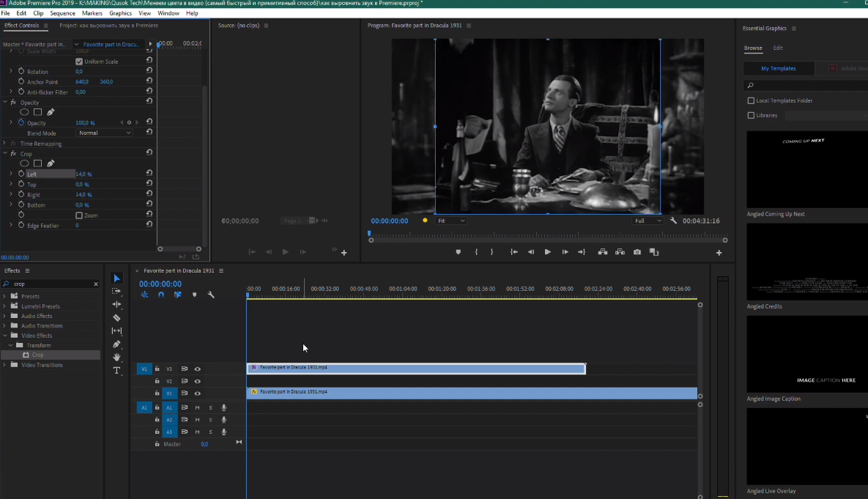Toggle timeline Snap magnet icon
868x499 pixels.
[x=161, y=295]
